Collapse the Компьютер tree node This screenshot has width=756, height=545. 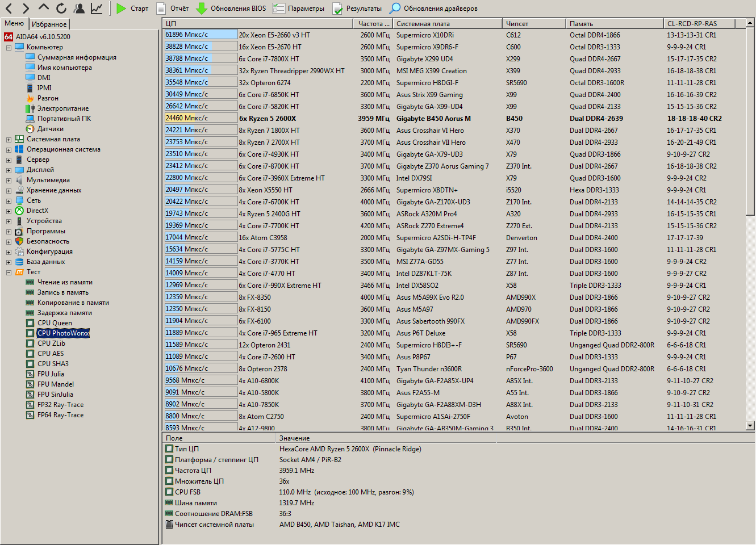tap(9, 48)
